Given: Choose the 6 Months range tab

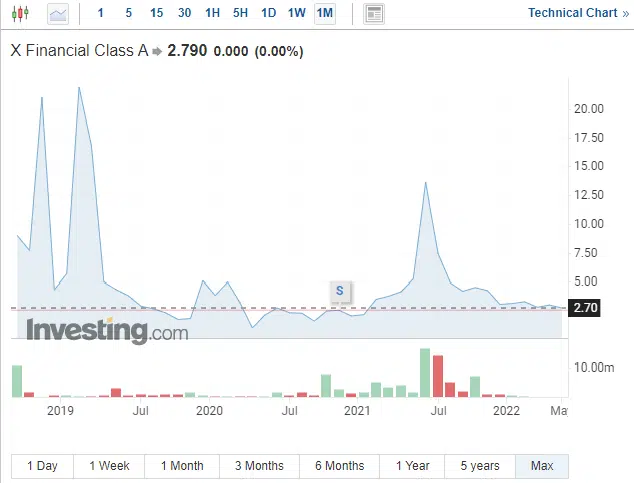Looking at the screenshot, I should (x=339, y=466).
